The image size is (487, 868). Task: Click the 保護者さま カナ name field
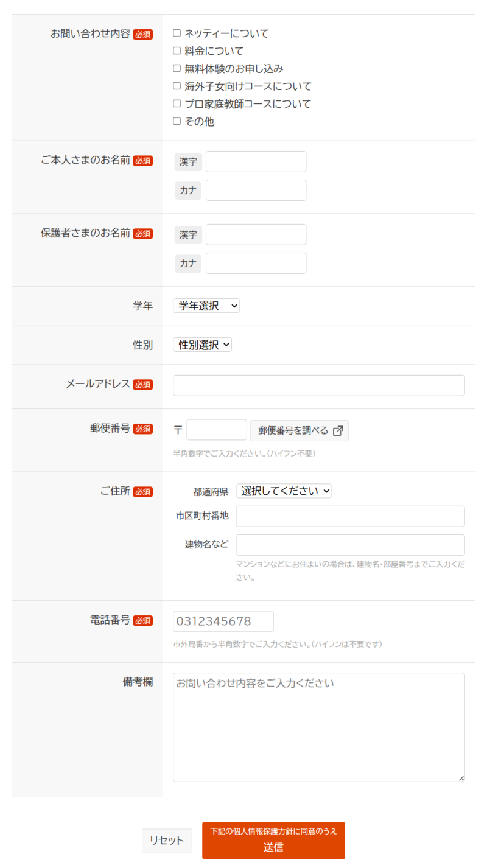pos(256,264)
